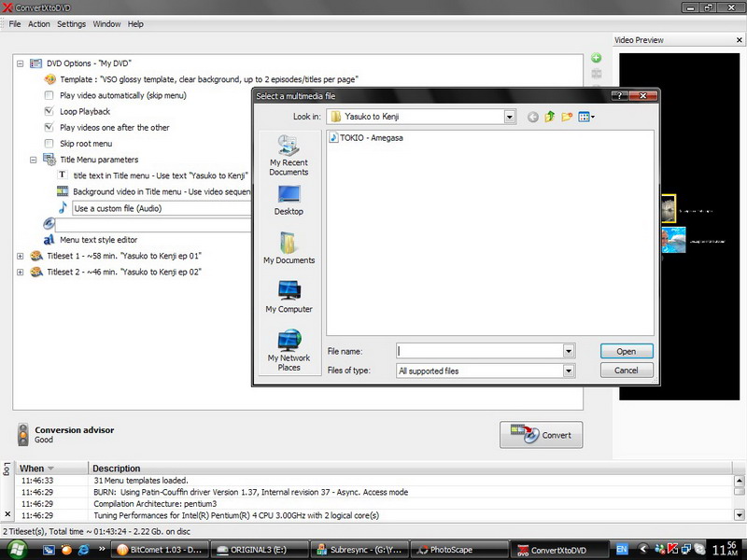Open the Look in folder dropdown

[509, 117]
